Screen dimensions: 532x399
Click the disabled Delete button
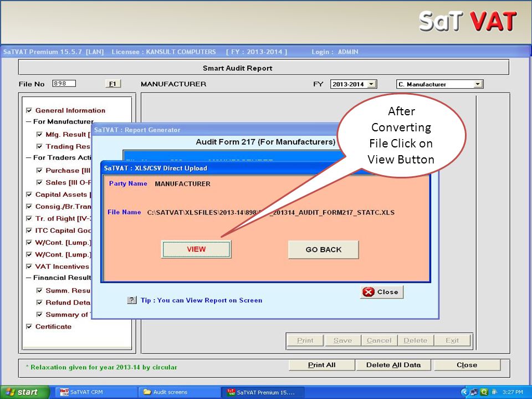[415, 340]
